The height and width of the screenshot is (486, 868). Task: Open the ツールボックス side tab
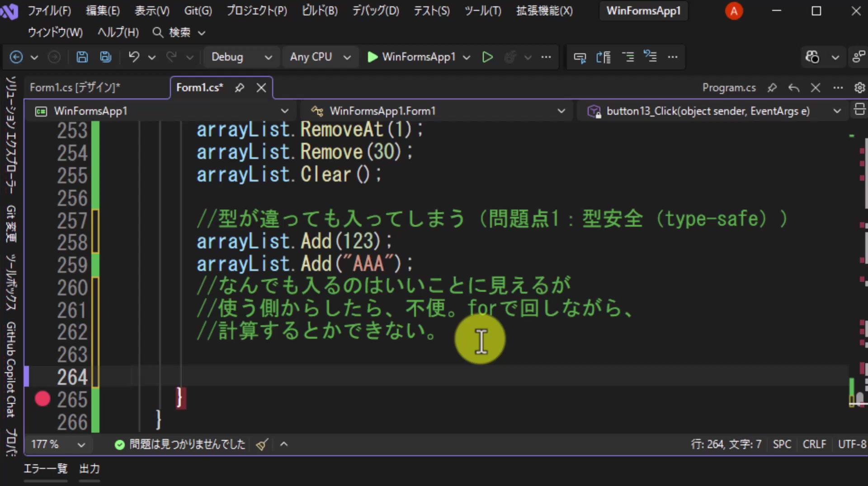[11, 282]
